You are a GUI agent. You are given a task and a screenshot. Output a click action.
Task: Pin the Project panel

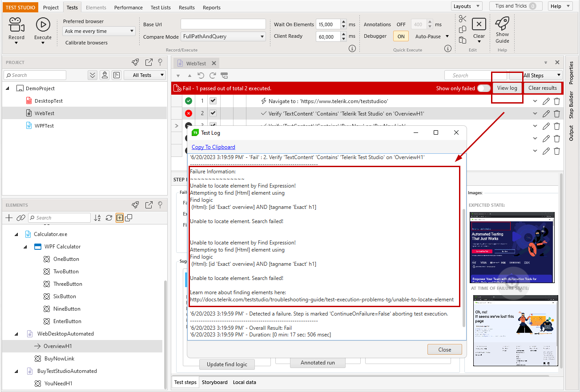[x=160, y=62]
